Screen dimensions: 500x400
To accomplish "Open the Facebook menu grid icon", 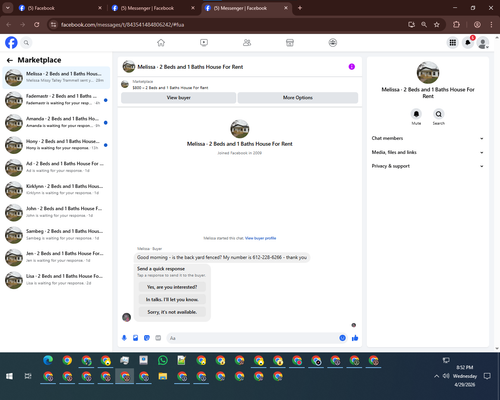I will pos(453,43).
